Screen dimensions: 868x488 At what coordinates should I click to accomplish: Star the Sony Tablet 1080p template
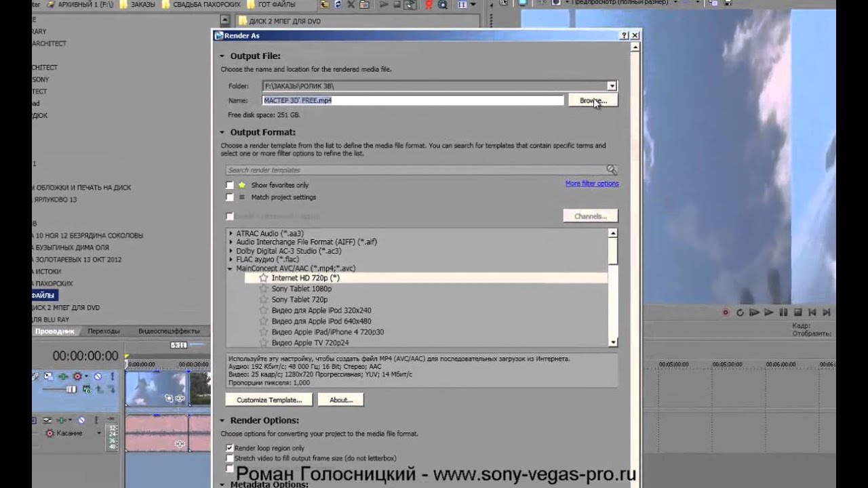264,289
